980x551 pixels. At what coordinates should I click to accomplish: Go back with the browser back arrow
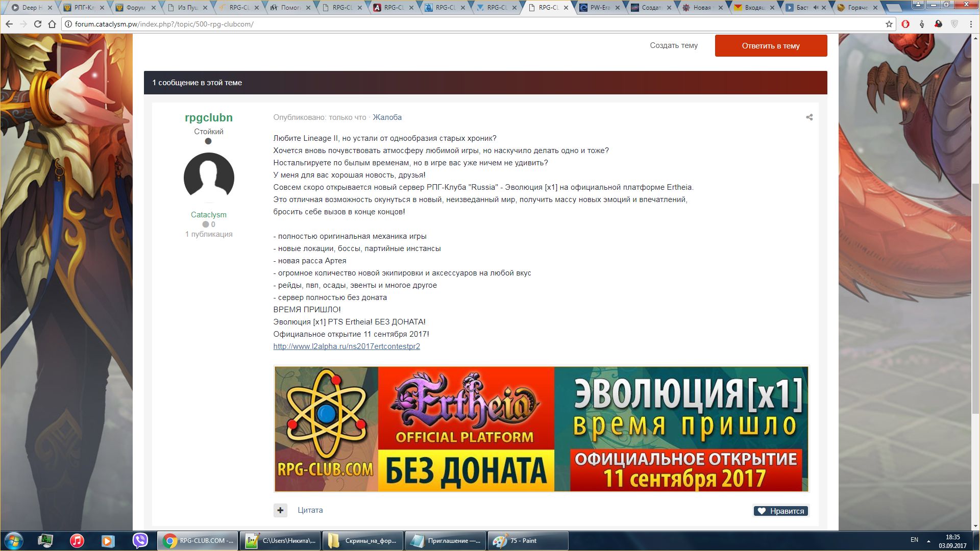(9, 24)
